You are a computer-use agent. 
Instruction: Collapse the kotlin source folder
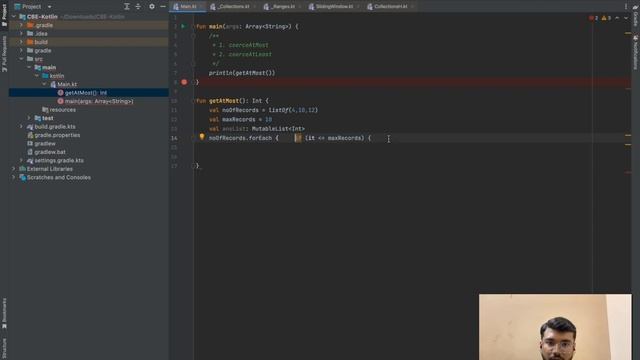coord(37,76)
